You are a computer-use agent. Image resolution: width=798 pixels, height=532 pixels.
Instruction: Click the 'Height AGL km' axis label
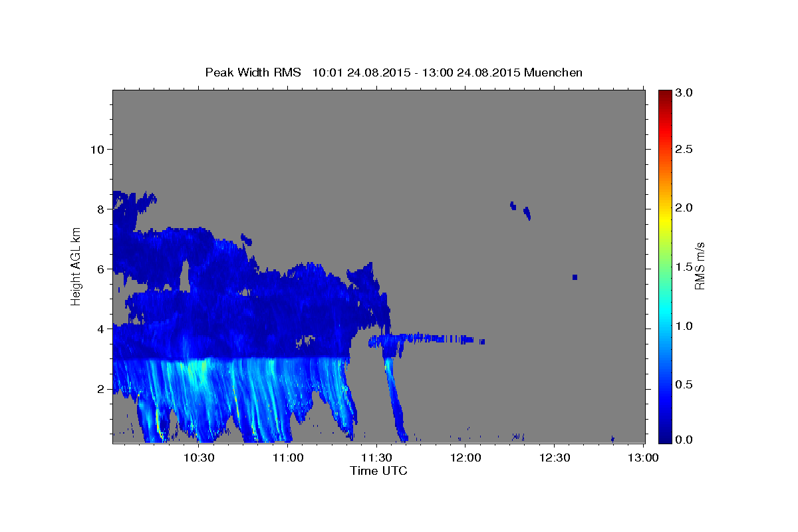(x=76, y=267)
